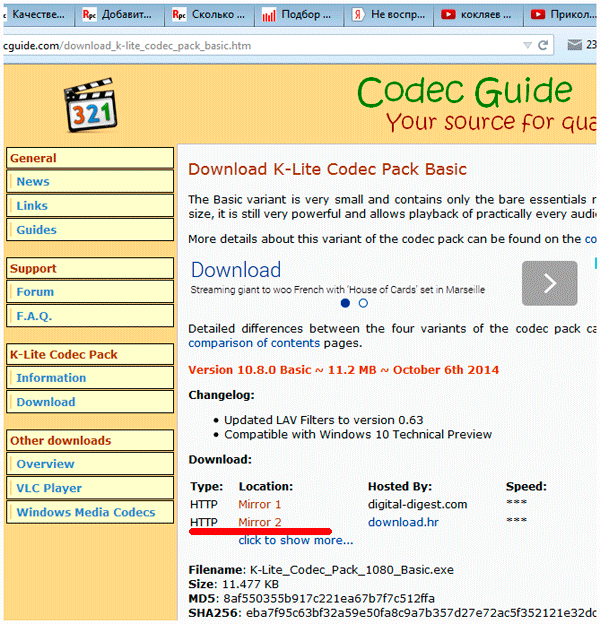Open the F.A.Q. sidebar item
Viewport: 600px width, 624px height.
(x=90, y=316)
